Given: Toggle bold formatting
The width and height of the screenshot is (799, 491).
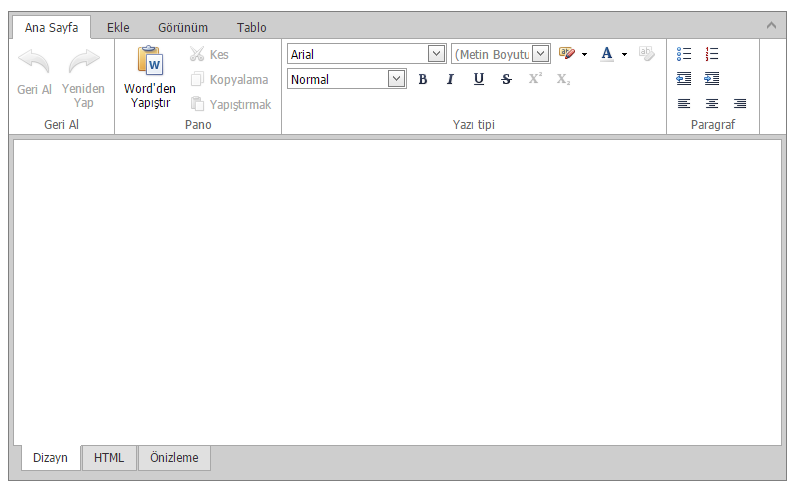Looking at the screenshot, I should (x=422, y=79).
